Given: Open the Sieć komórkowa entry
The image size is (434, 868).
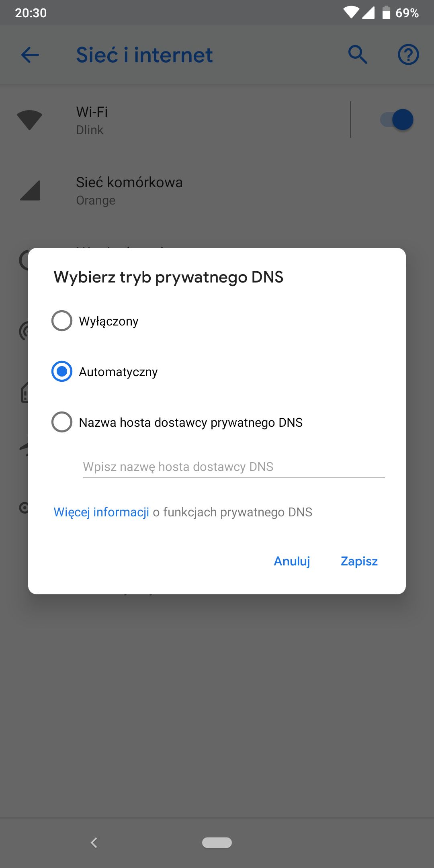Looking at the screenshot, I should (217, 190).
